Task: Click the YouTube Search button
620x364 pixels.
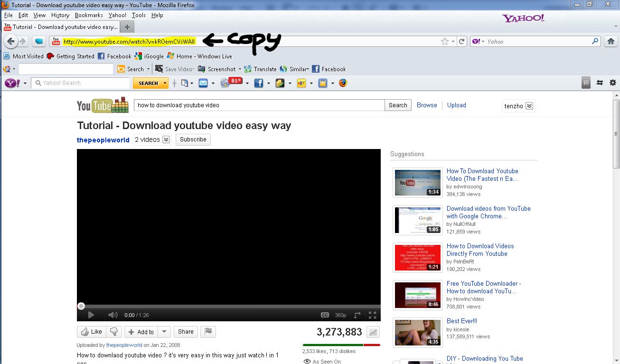Action: pyautogui.click(x=398, y=105)
